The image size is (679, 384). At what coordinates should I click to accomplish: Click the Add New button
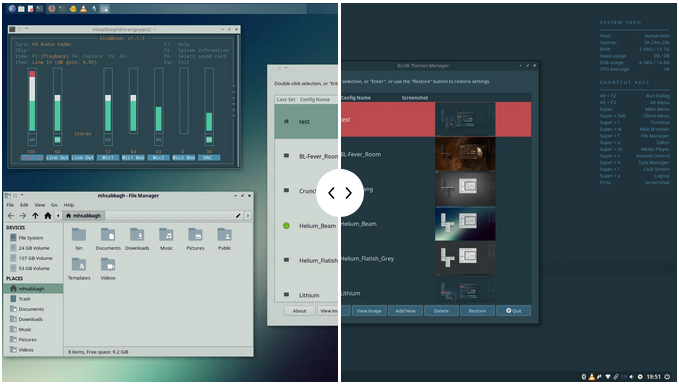point(405,311)
